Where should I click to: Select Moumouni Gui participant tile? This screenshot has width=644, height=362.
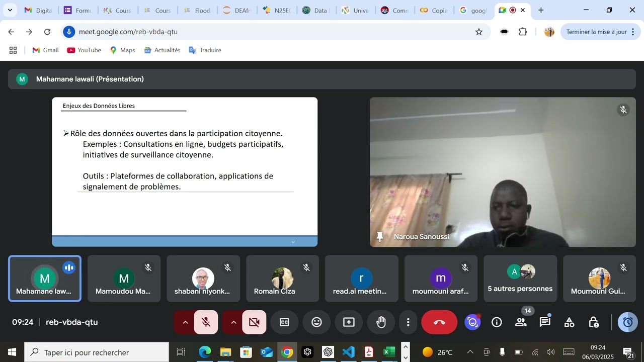pyautogui.click(x=599, y=279)
